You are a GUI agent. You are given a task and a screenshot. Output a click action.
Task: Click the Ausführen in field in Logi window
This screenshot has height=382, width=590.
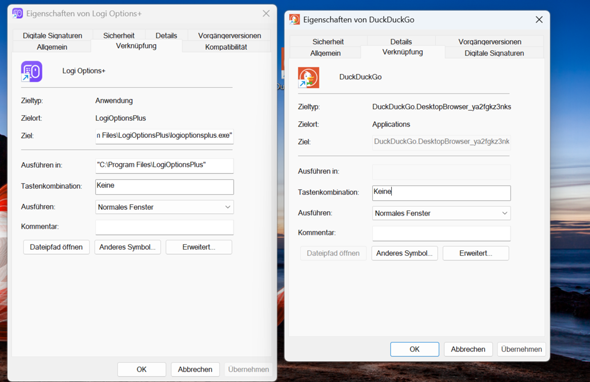[x=164, y=165]
